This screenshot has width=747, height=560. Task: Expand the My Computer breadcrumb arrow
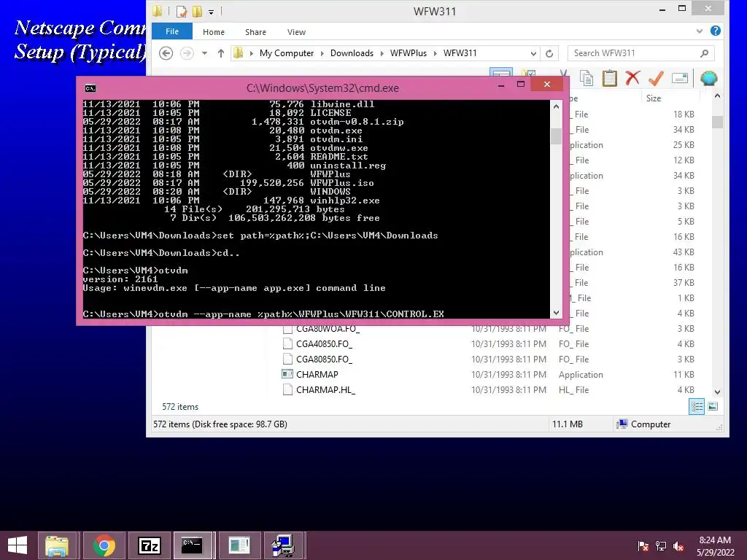pos(322,53)
